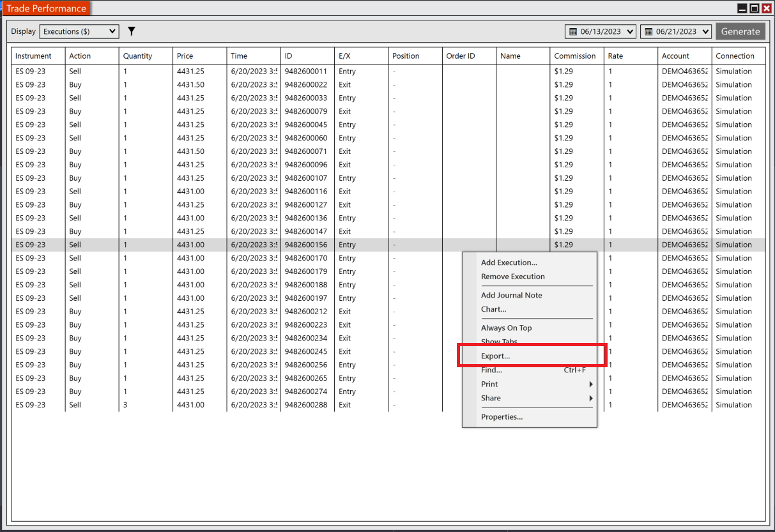Open the Print submenu arrow
Image resolution: width=775 pixels, height=532 pixels.
click(592, 384)
